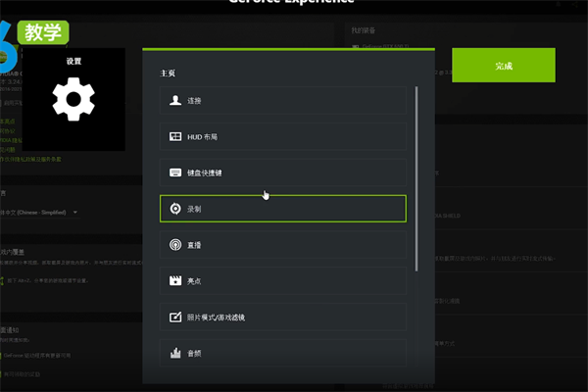Toggle the Alt+Z overlay checkbox

click(5, 280)
